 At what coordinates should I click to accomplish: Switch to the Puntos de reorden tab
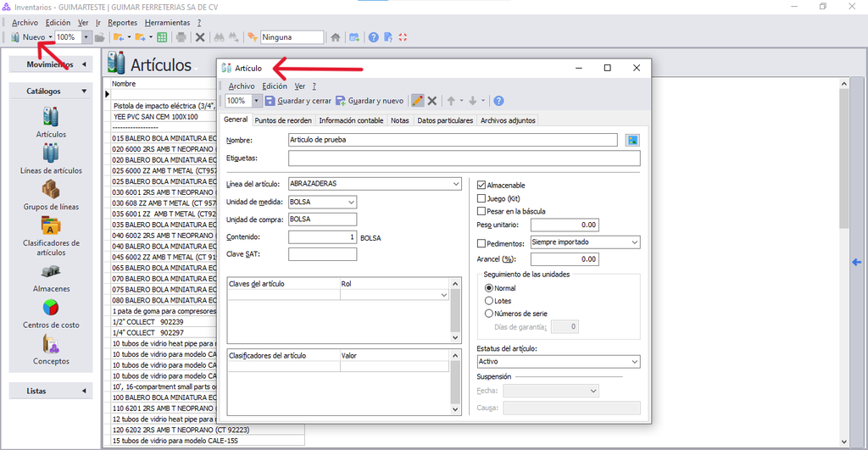[x=283, y=120]
